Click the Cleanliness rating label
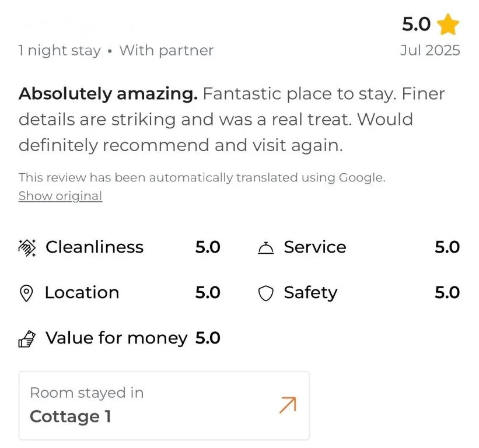The height and width of the screenshot is (448, 479). click(x=95, y=247)
